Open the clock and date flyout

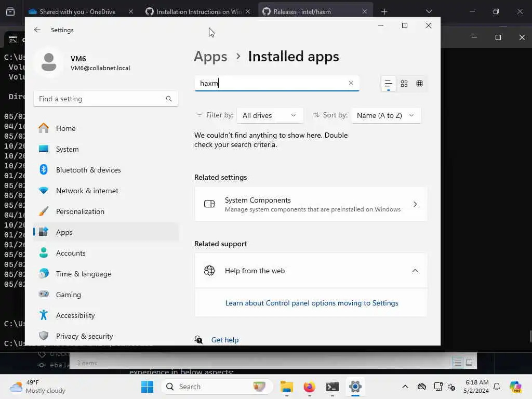[x=476, y=387]
